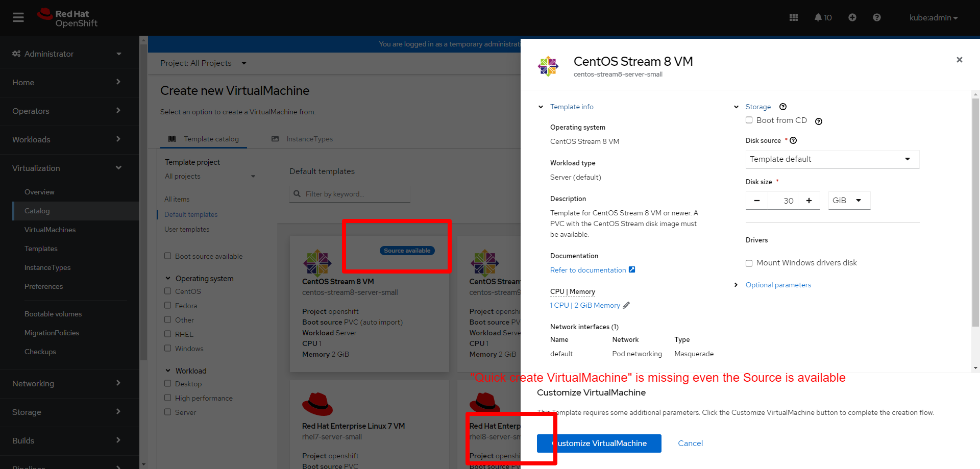View the notifications bell

pyautogui.click(x=823, y=17)
